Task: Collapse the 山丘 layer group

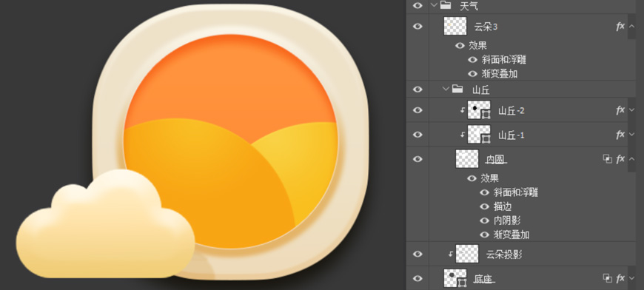Action: click(446, 89)
